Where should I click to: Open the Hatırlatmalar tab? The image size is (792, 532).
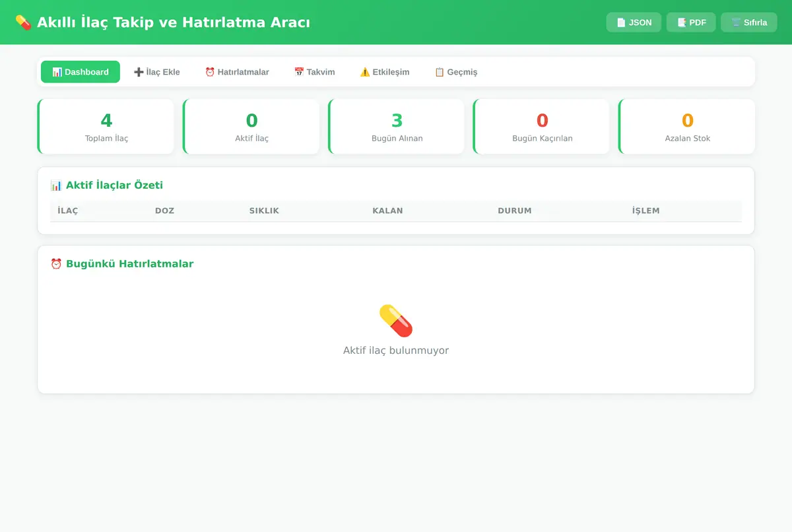pyautogui.click(x=237, y=72)
